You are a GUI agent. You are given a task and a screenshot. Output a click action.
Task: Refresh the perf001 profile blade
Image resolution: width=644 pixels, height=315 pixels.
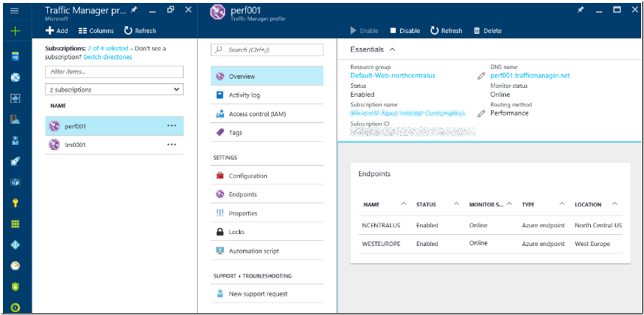(446, 31)
